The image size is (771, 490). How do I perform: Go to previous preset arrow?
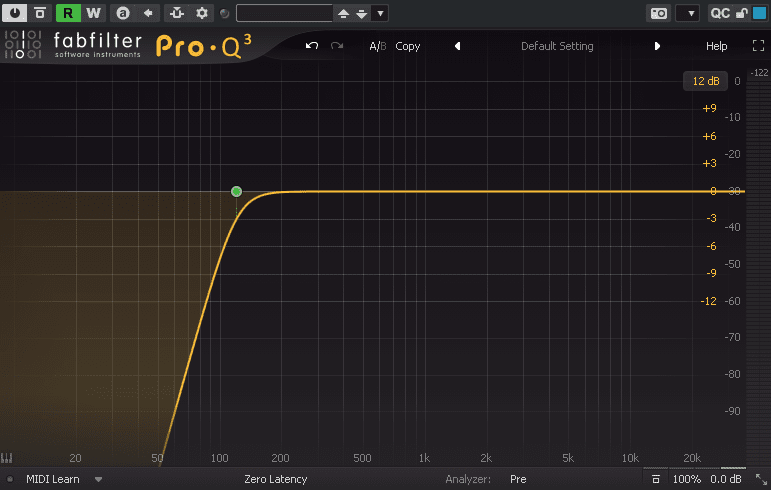[x=457, y=46]
